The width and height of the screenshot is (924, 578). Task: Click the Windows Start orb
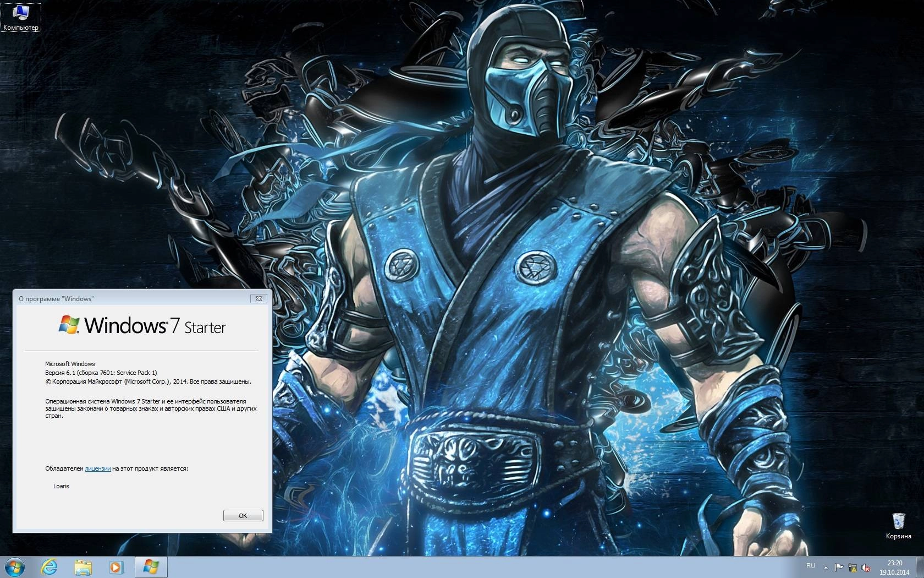coord(15,567)
